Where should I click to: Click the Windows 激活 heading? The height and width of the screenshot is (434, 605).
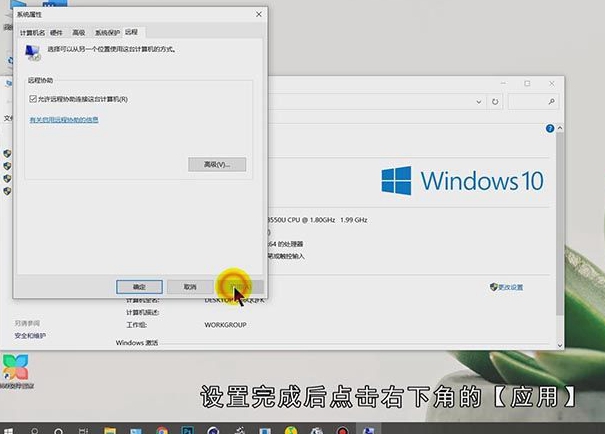coord(137,343)
